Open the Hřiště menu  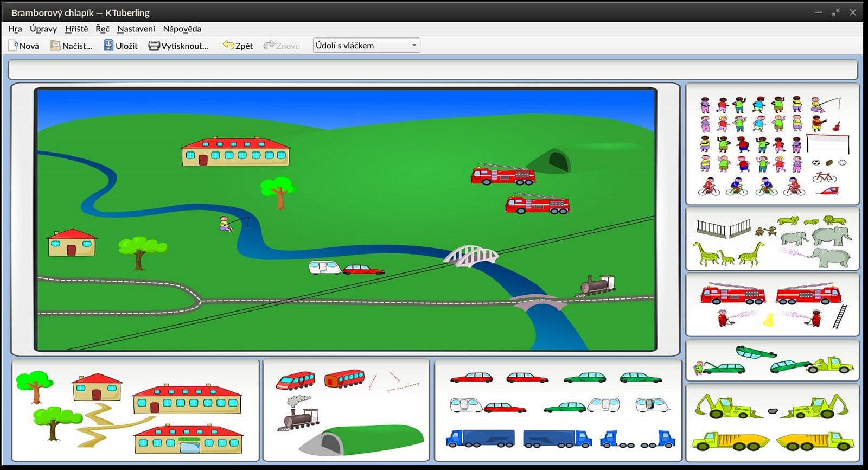(x=76, y=29)
